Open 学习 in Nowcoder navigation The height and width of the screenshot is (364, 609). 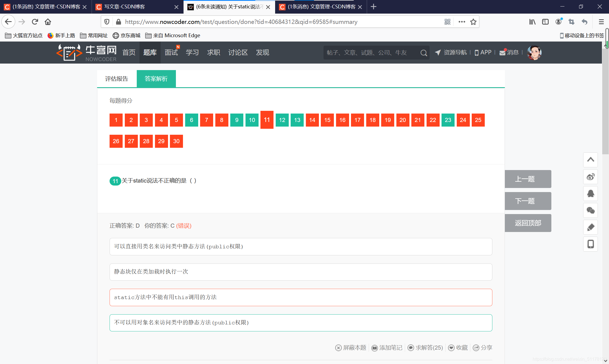pyautogui.click(x=192, y=53)
